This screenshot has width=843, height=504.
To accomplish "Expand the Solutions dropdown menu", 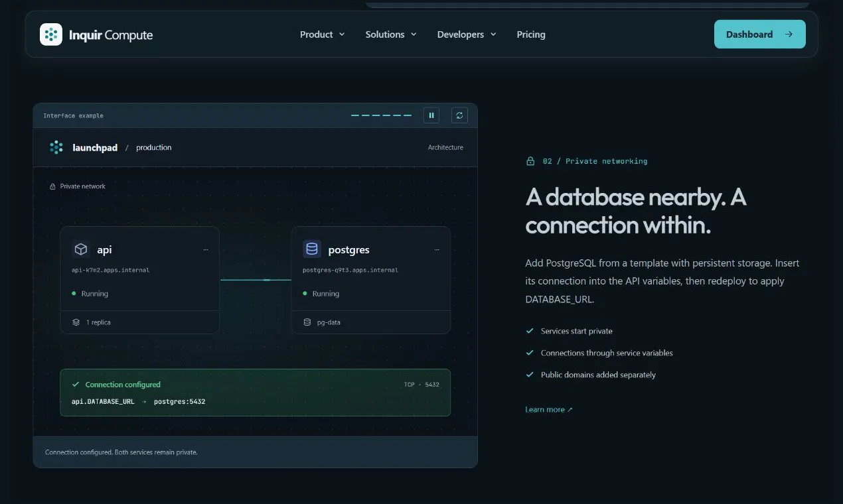I will click(x=391, y=34).
